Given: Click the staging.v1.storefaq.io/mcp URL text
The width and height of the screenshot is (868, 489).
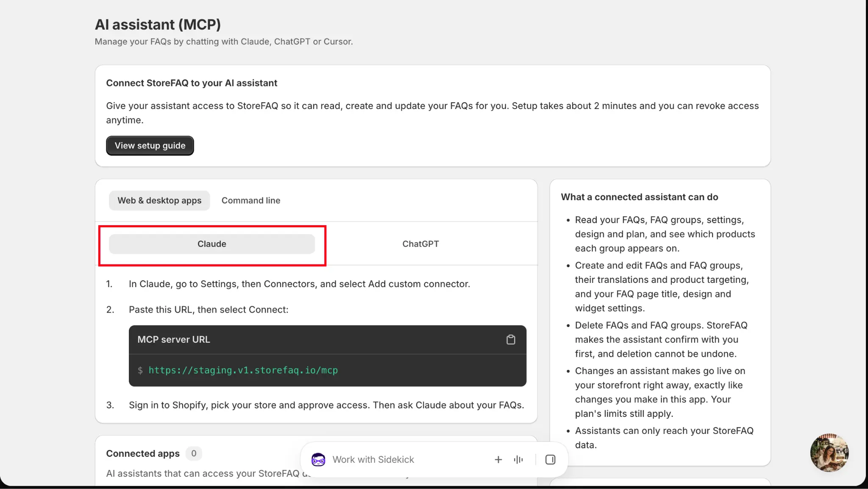Looking at the screenshot, I should coord(243,370).
